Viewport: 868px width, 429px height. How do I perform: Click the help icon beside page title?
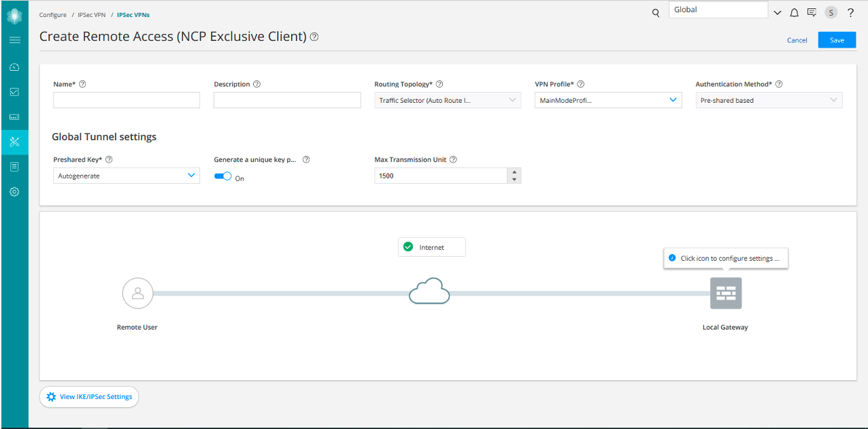(x=314, y=37)
